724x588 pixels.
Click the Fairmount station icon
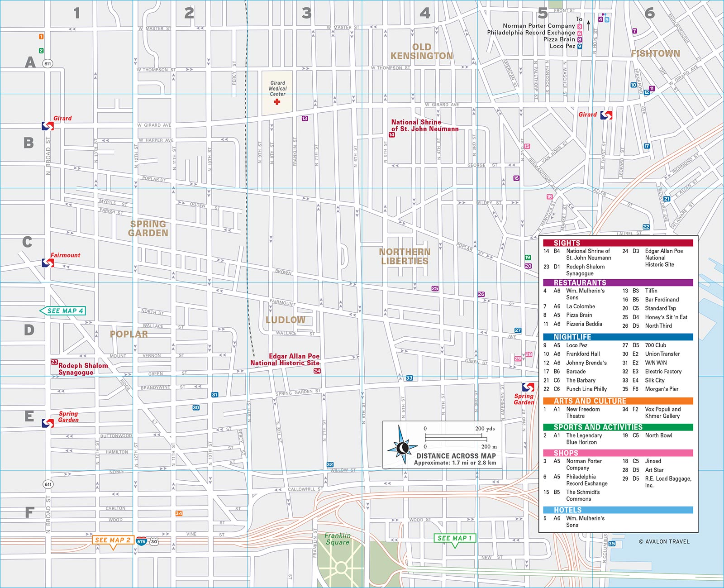click(x=48, y=263)
